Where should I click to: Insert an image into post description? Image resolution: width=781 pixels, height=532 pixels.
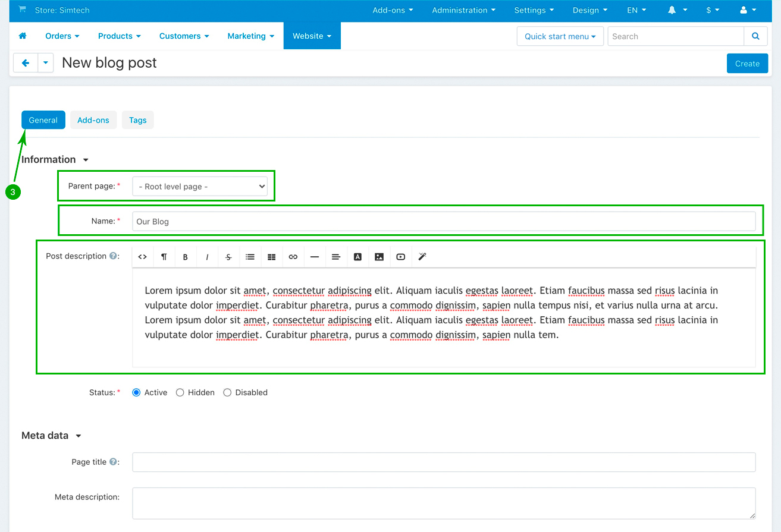[x=379, y=257]
